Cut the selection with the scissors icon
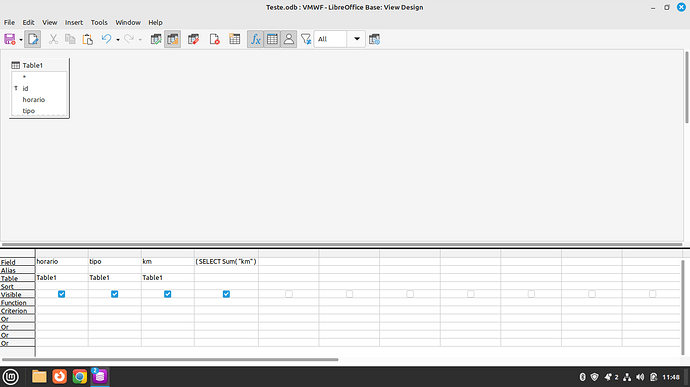 click(53, 39)
